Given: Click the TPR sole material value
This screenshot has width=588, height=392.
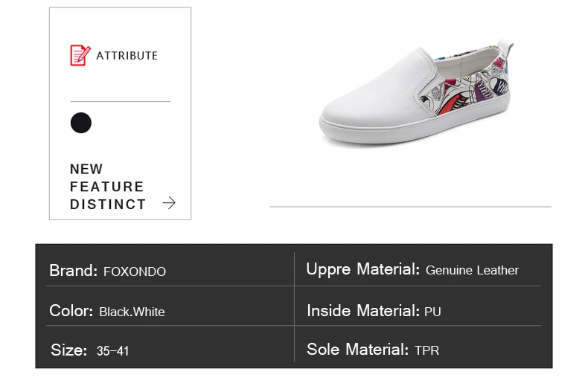Looking at the screenshot, I should tap(426, 350).
